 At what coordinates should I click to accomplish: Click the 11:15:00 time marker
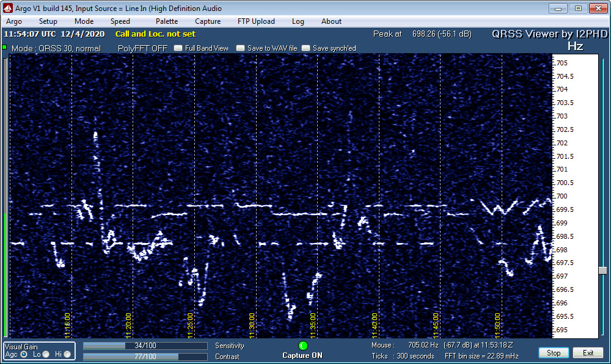pyautogui.click(x=67, y=326)
